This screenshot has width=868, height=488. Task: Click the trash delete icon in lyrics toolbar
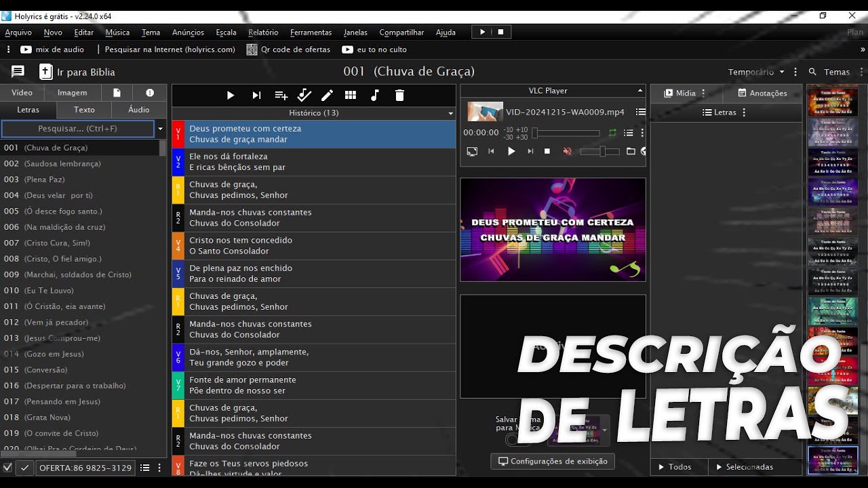[399, 96]
